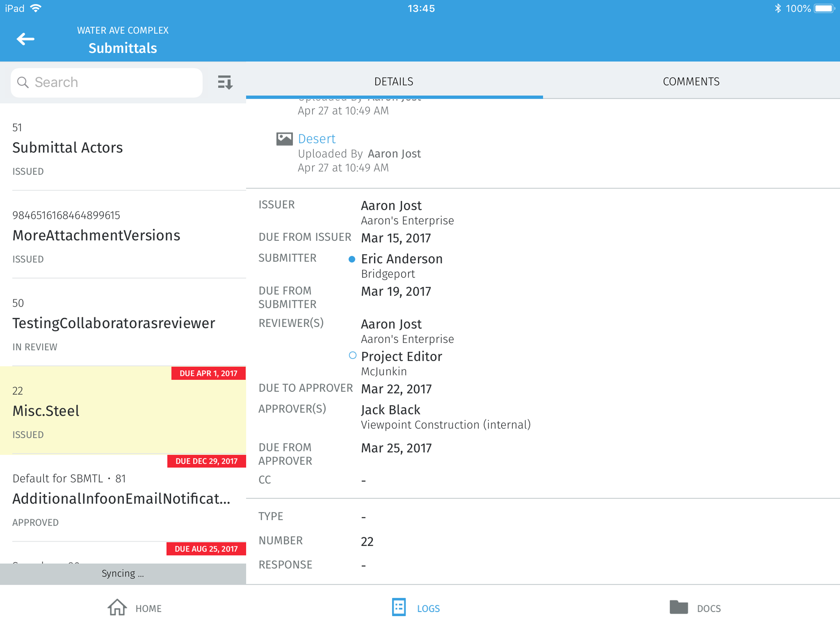Tap Aaron Jost in the uploaded-by line
This screenshot has width=840, height=630.
pos(394,154)
